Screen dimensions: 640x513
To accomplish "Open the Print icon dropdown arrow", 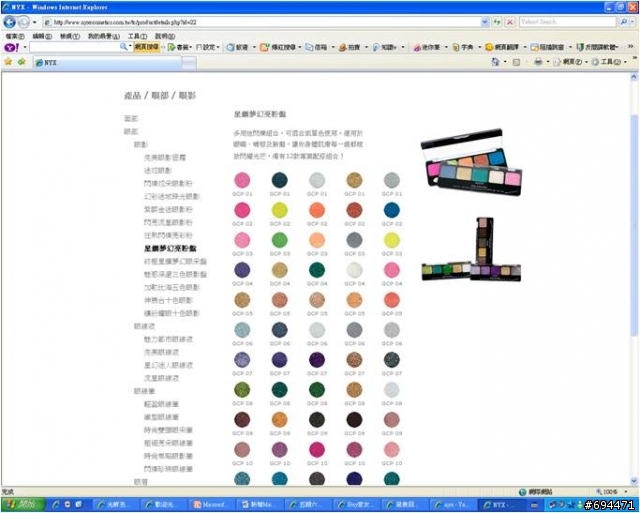I will pos(547,62).
